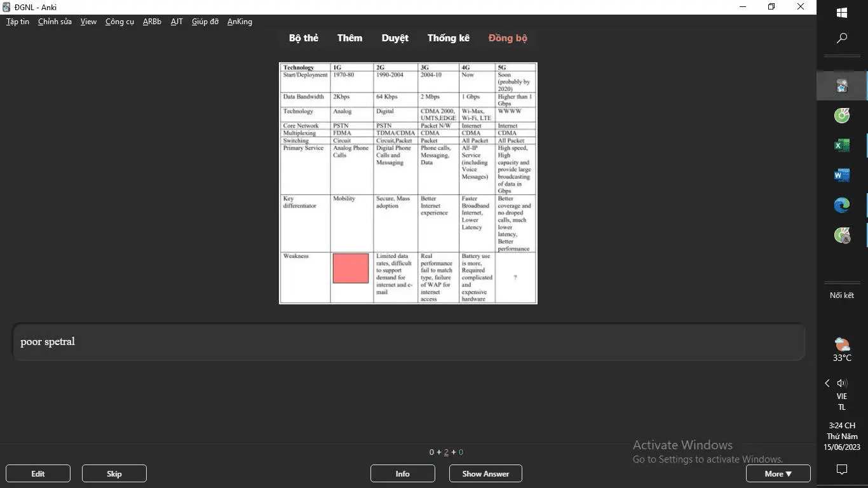The image size is (868, 488).
Task: Click the Edit card button
Action: coord(38,473)
